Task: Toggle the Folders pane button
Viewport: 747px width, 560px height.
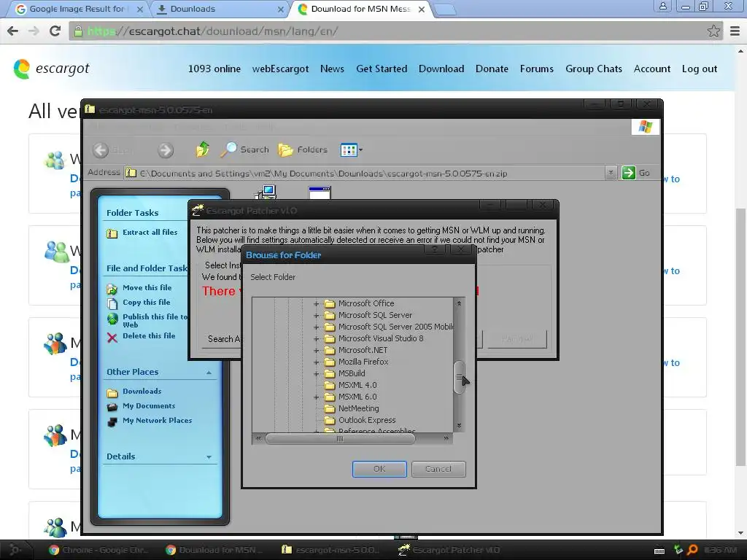Action: [303, 149]
